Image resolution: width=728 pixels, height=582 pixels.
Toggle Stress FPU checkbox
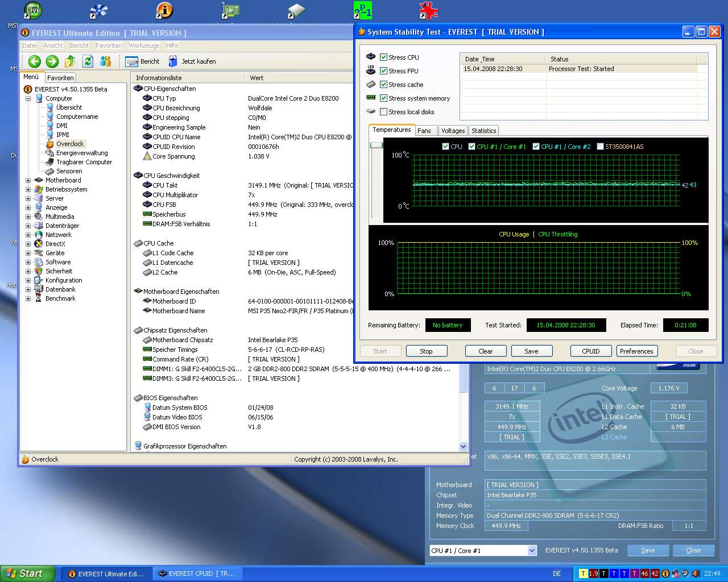[383, 71]
